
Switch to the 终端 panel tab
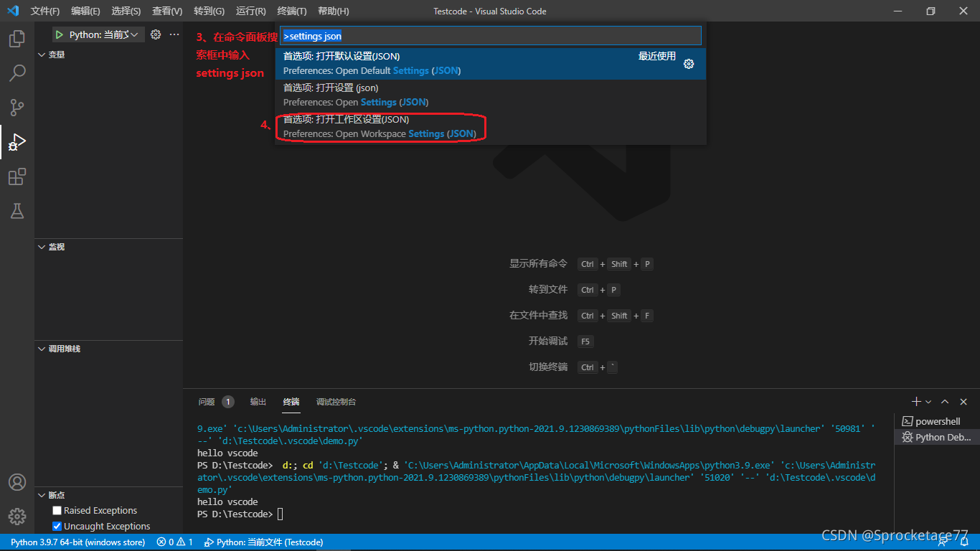coord(291,402)
